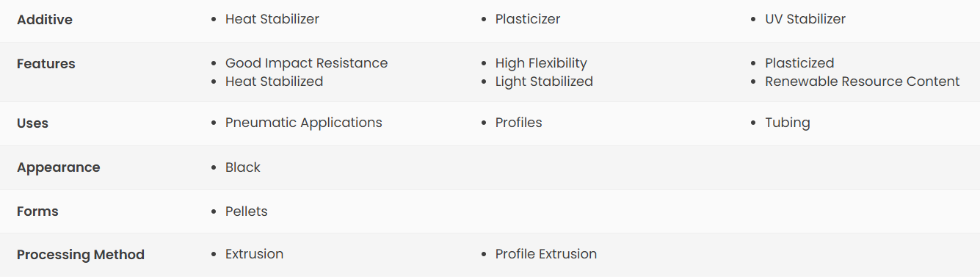The width and height of the screenshot is (980, 279).
Task: Select Profile Extrusion processing method
Action: 546,254
